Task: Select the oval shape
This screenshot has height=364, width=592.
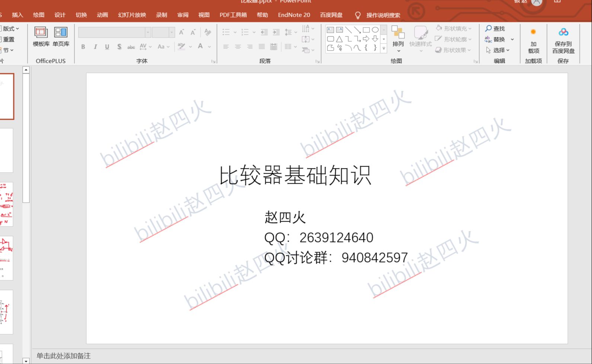Action: pos(375,30)
